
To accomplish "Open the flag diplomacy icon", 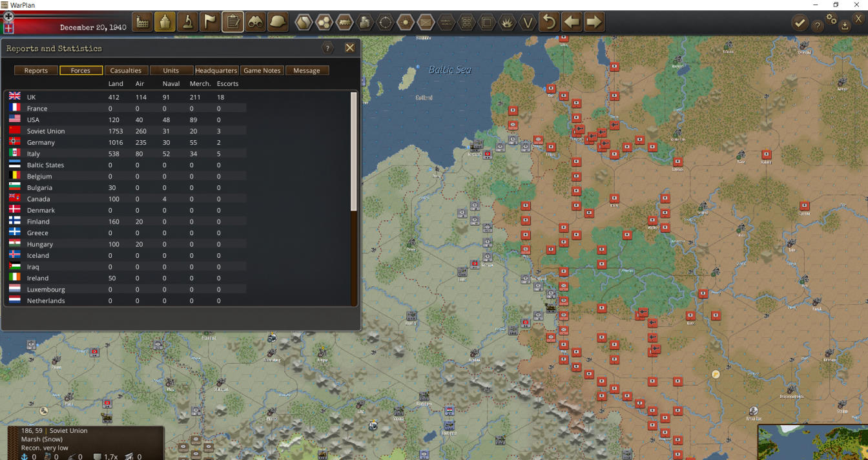I will pyautogui.click(x=210, y=22).
